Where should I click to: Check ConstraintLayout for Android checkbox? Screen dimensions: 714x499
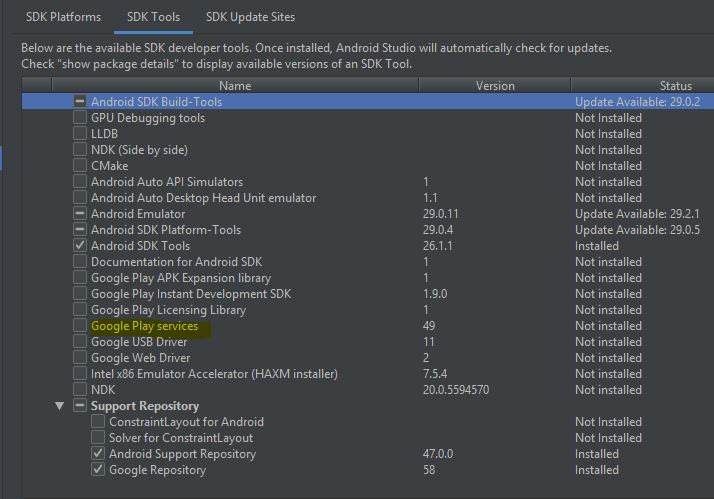click(x=98, y=422)
